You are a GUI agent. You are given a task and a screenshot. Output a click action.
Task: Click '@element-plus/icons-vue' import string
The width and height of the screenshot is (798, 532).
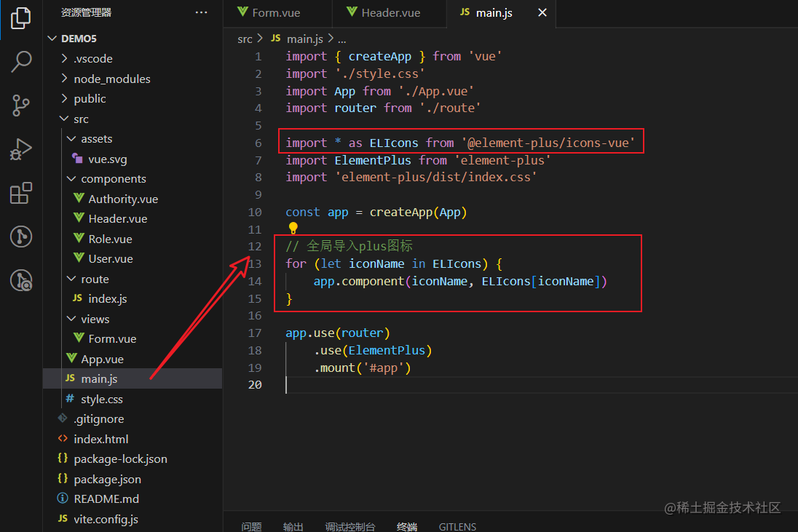point(548,143)
